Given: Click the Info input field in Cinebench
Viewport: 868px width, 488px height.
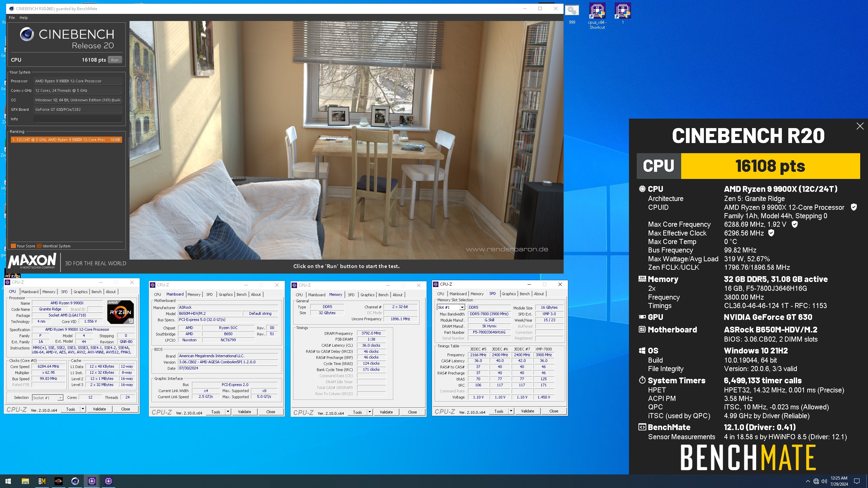Looking at the screenshot, I should [x=78, y=119].
